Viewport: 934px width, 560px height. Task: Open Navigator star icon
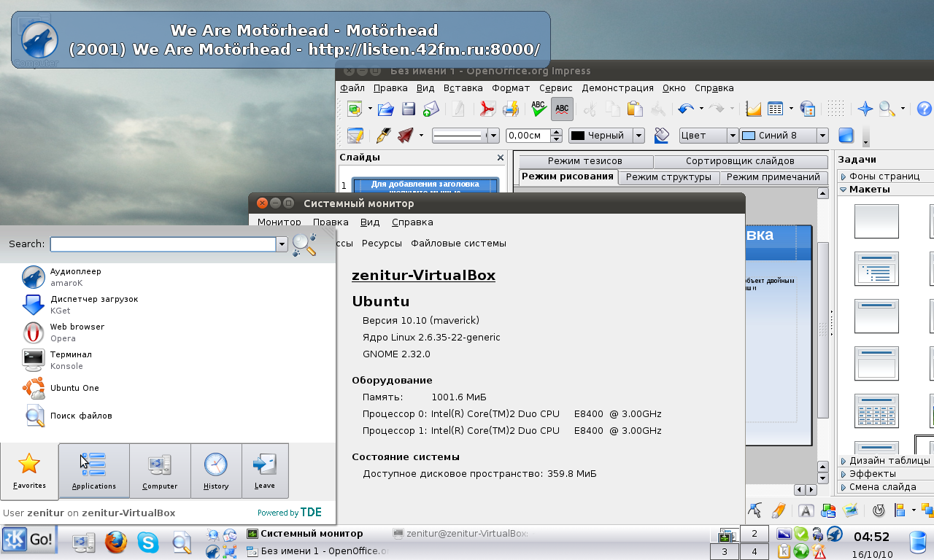(x=865, y=109)
